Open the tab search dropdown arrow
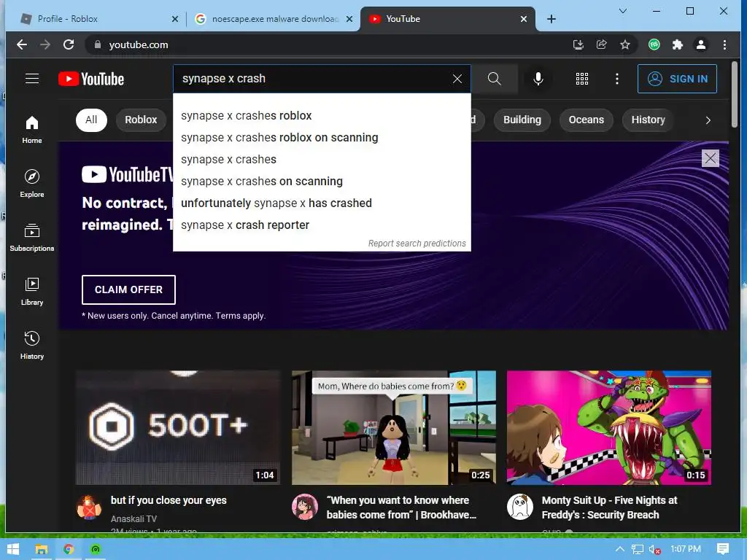This screenshot has width=747, height=560. [623, 11]
